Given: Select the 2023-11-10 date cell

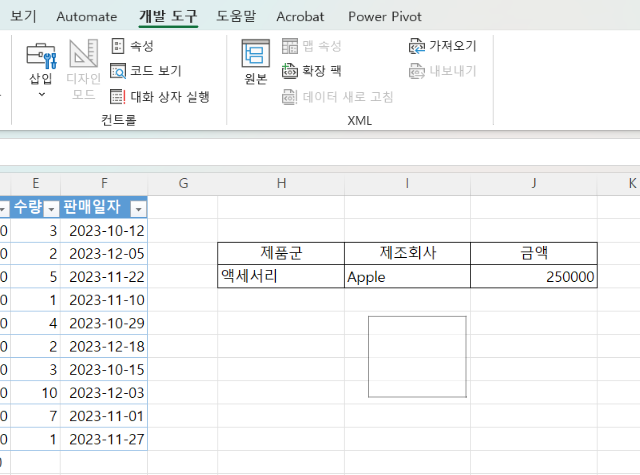Looking at the screenshot, I should click(104, 300).
